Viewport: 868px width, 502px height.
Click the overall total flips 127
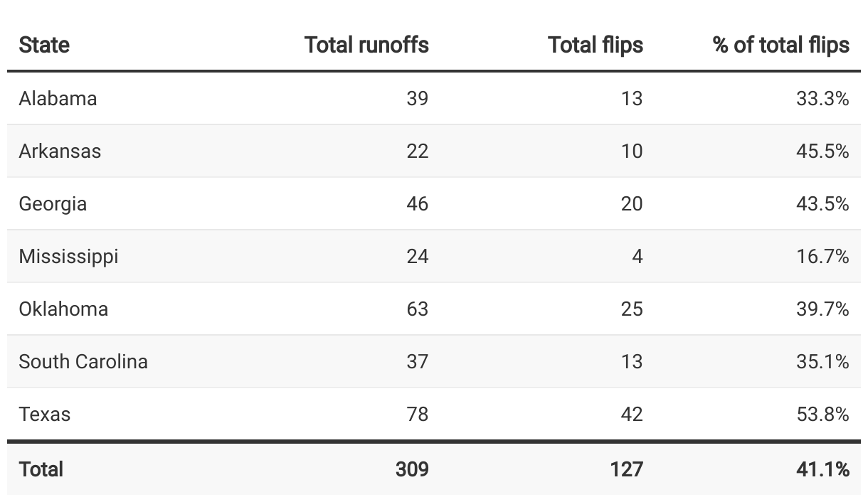pyautogui.click(x=626, y=469)
